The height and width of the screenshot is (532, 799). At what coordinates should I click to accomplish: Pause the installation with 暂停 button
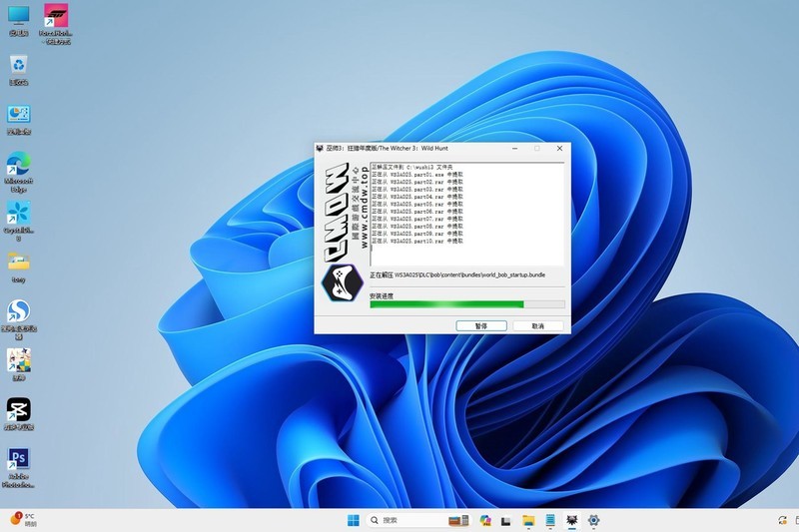click(x=481, y=325)
